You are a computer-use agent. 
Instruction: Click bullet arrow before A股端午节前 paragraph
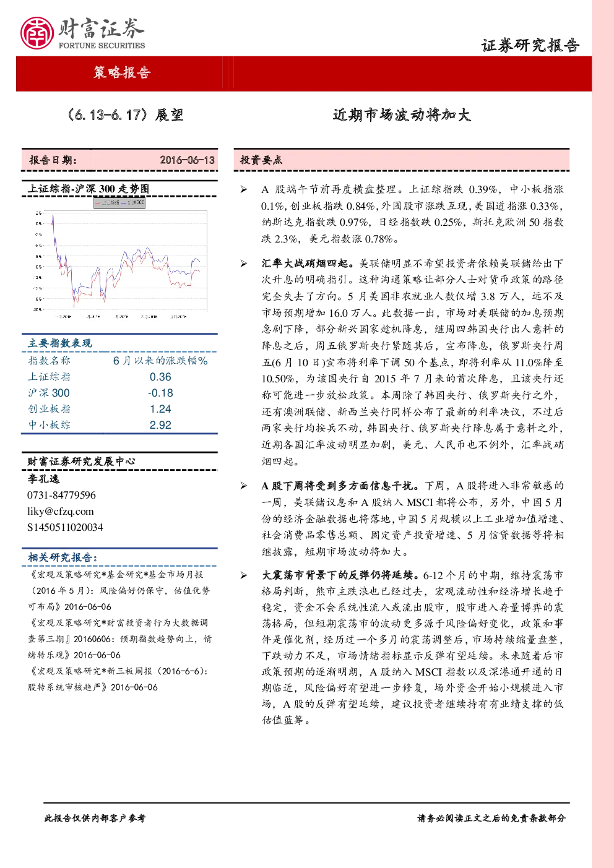point(244,189)
